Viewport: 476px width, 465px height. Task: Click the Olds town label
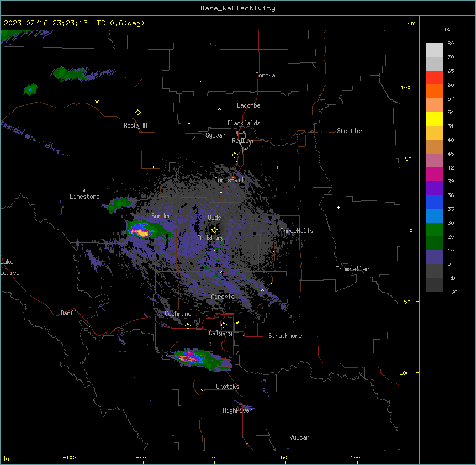(x=214, y=218)
